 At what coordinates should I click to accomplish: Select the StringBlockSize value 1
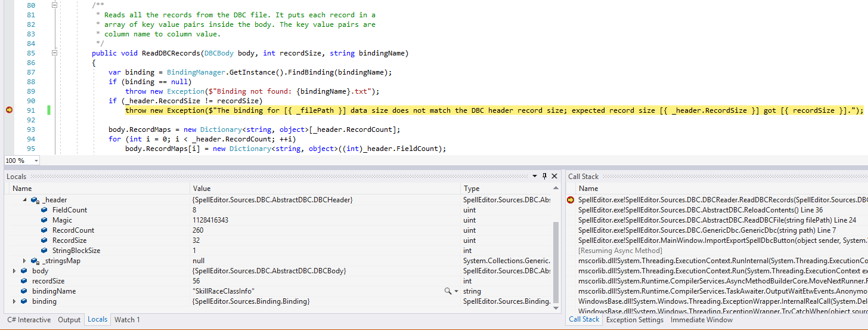[325, 251]
